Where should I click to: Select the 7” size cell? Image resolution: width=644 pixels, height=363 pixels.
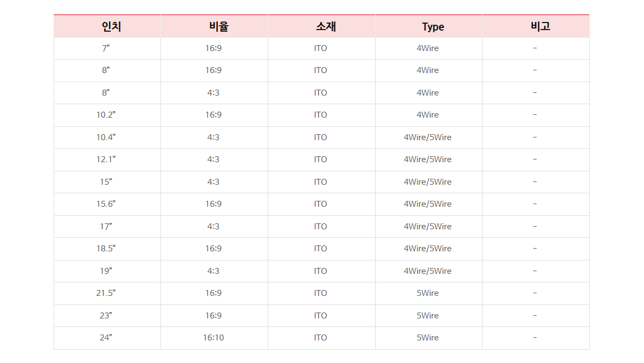pos(107,48)
